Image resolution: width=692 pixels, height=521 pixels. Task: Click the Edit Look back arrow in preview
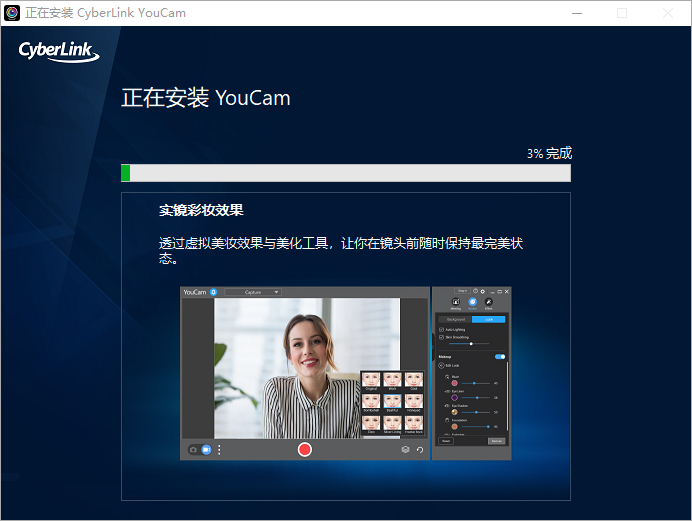click(x=441, y=365)
